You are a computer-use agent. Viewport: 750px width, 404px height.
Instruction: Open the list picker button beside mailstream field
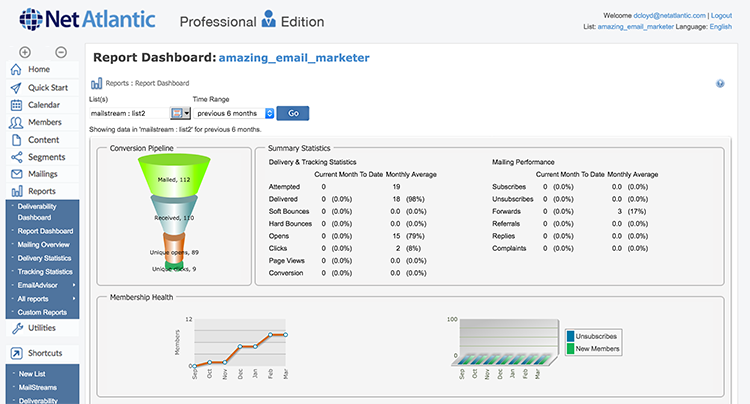(180, 114)
